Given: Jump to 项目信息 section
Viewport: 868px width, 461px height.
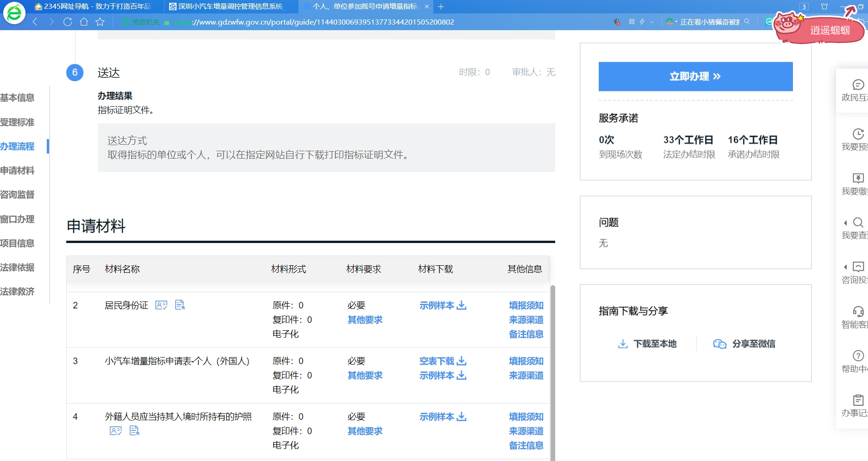Looking at the screenshot, I should pos(17,243).
